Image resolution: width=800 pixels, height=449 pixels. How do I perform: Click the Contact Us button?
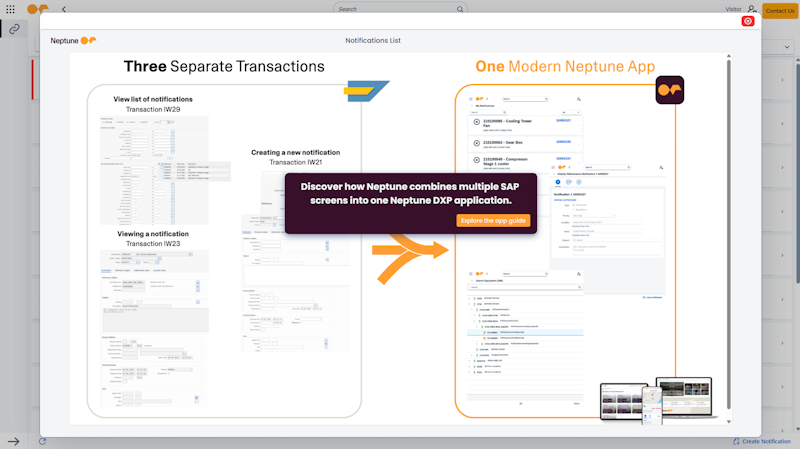[x=780, y=10]
